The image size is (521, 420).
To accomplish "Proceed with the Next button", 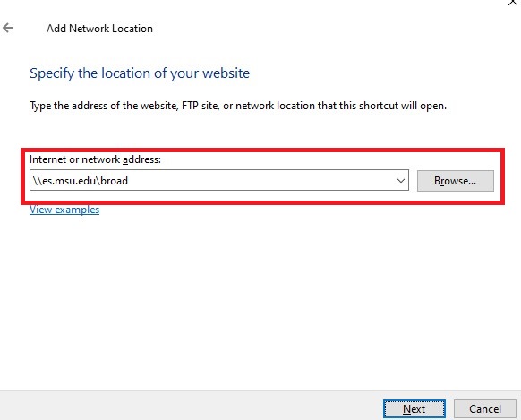I will (414, 408).
